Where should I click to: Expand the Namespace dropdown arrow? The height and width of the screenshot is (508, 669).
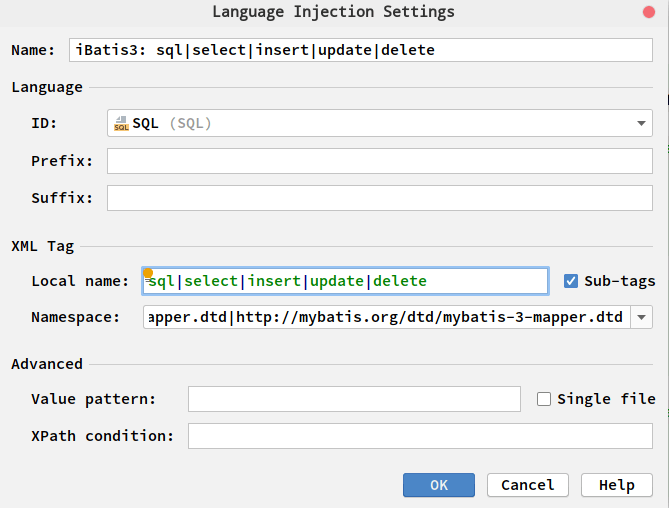pyautogui.click(x=641, y=317)
